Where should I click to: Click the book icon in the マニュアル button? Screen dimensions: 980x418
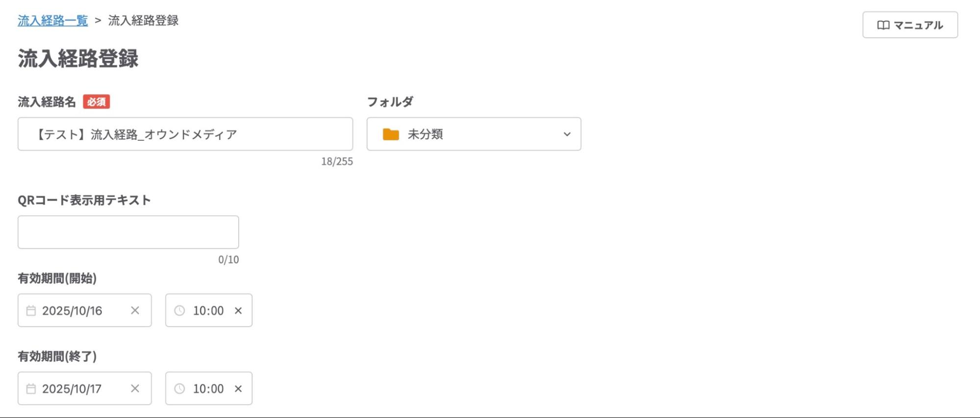884,24
